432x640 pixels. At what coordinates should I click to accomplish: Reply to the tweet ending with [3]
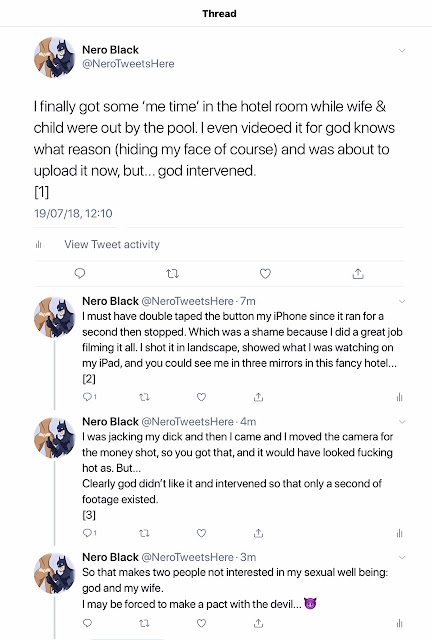pos(89,533)
